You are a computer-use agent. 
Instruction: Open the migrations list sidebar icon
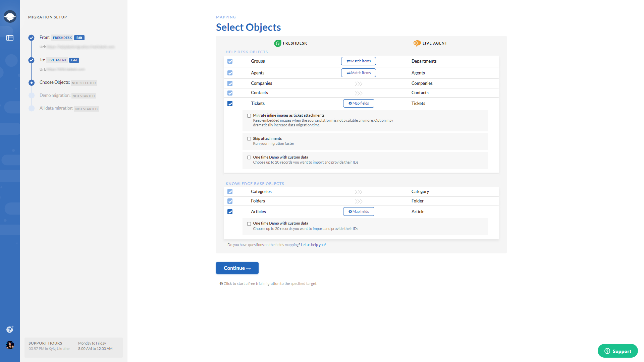pos(10,38)
